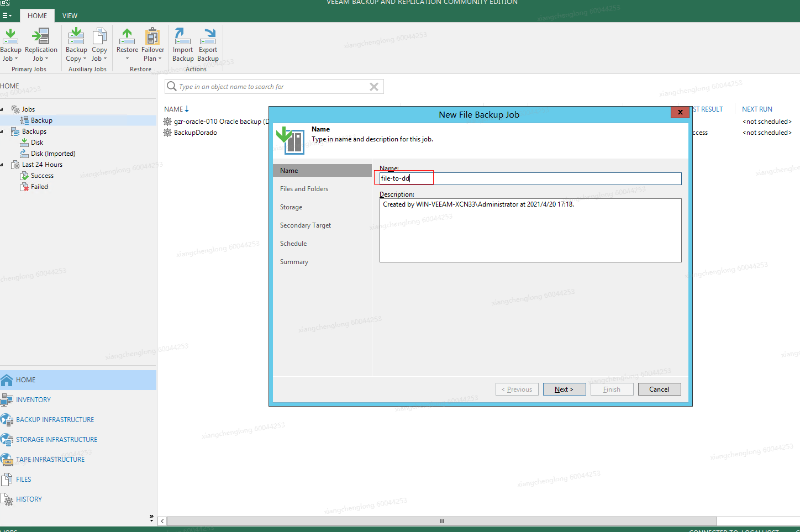Open Backup Infrastructure navigation pane

click(x=55, y=420)
